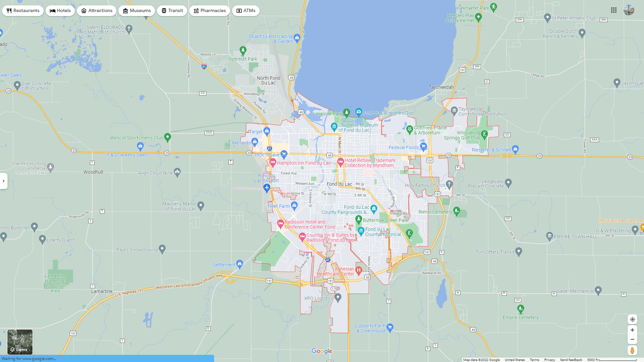Open the Layers map type thumbnail

point(20,342)
